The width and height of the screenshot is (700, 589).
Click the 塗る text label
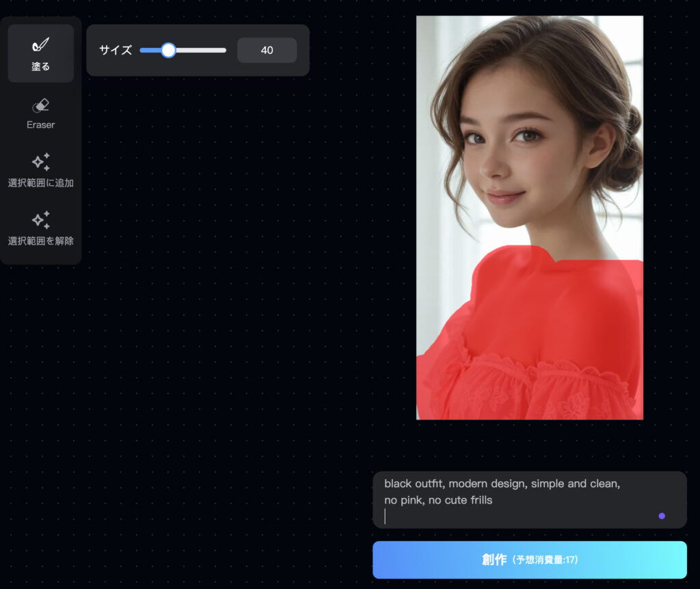(41, 67)
